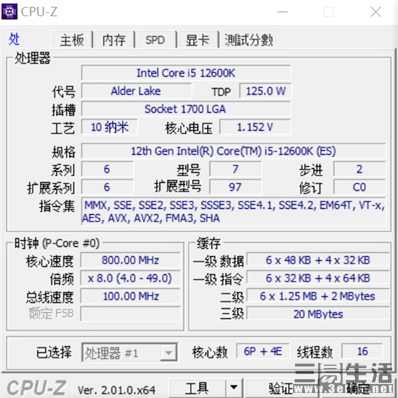Open the 处理器 #1 selection dropdown

pyautogui.click(x=129, y=352)
